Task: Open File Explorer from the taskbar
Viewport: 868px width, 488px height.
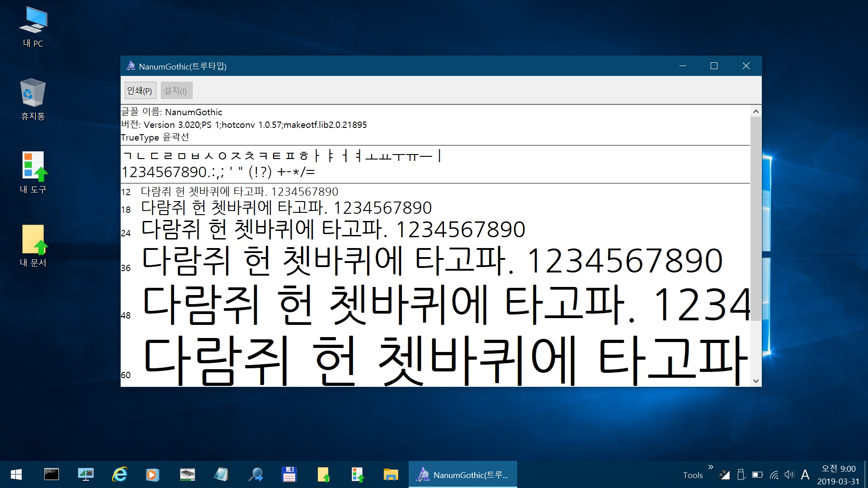Action: point(391,474)
